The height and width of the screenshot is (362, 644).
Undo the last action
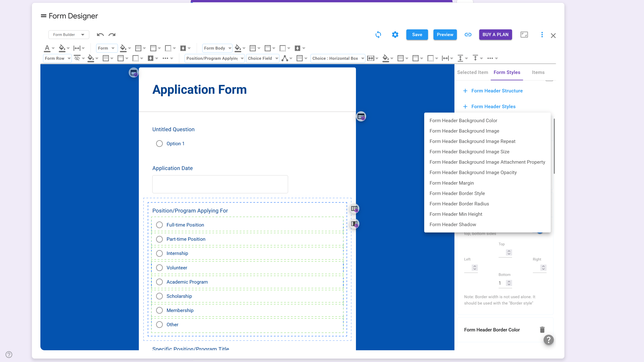100,35
